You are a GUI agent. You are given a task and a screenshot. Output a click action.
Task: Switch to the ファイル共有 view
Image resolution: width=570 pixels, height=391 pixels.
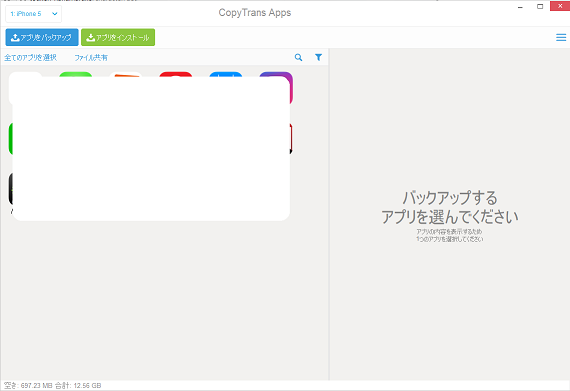click(x=91, y=57)
